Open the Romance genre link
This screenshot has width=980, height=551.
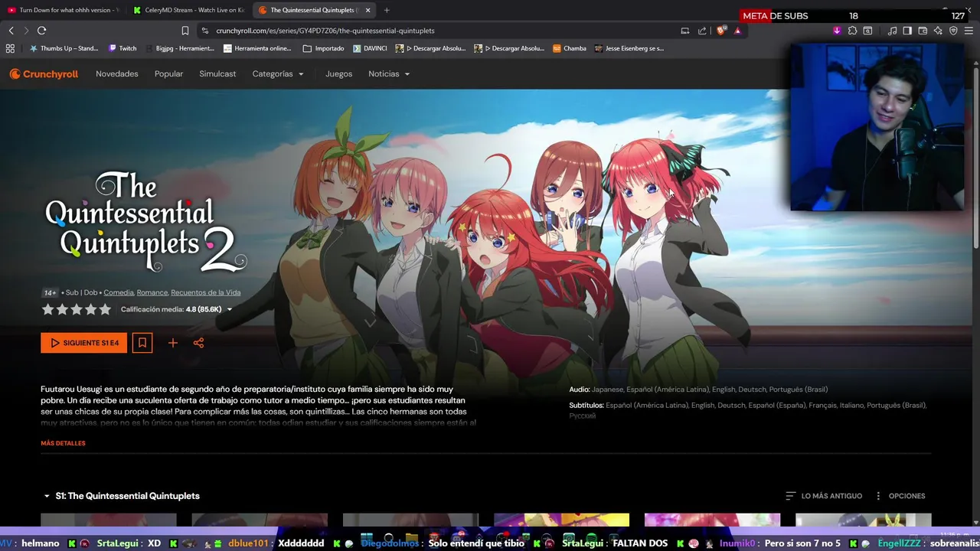152,292
